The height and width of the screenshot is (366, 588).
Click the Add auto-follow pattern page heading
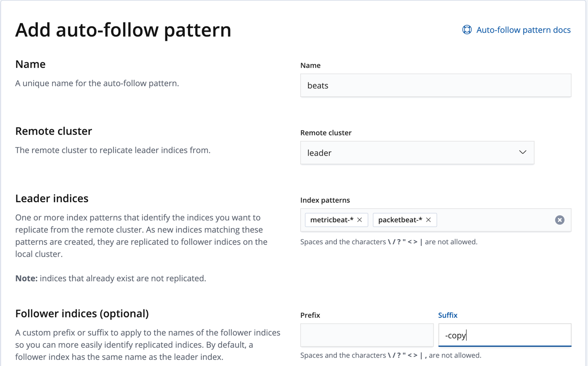point(123,29)
